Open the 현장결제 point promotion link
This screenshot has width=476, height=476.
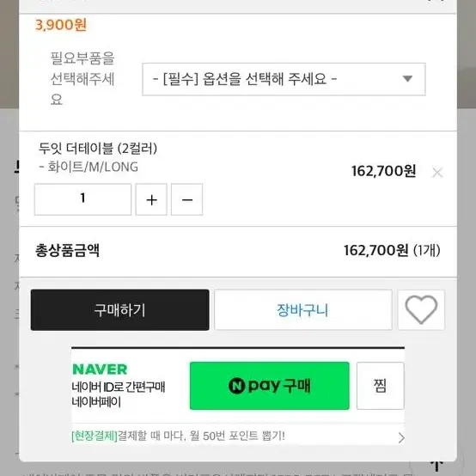178,436
